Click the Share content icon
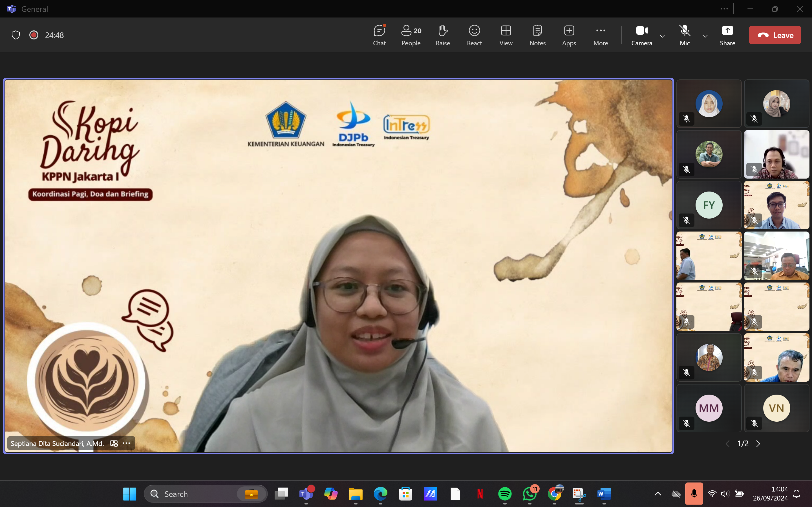Screen dimensions: 812x507 pyautogui.click(x=727, y=35)
